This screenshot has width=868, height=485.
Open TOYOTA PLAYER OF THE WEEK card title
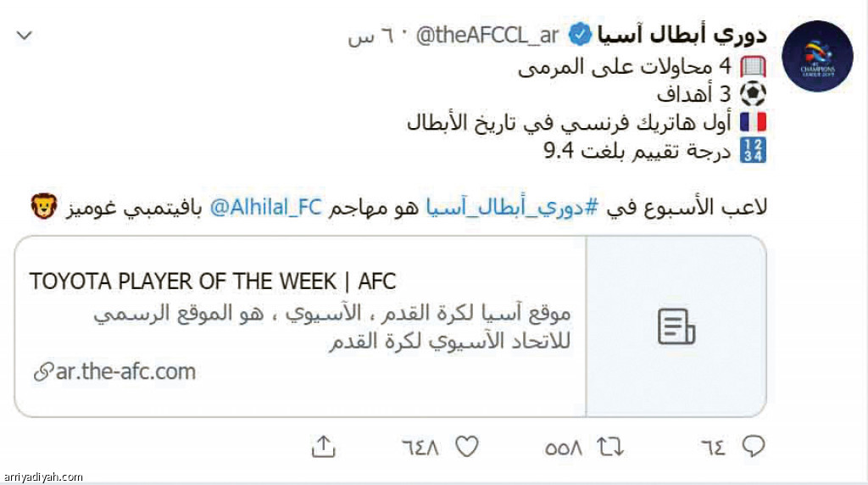(213, 282)
